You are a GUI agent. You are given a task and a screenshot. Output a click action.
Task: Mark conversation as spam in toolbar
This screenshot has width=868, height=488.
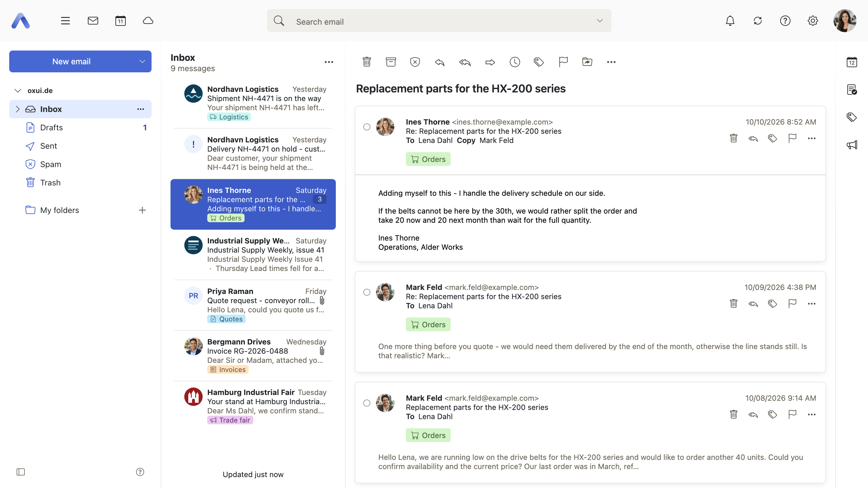coord(415,62)
